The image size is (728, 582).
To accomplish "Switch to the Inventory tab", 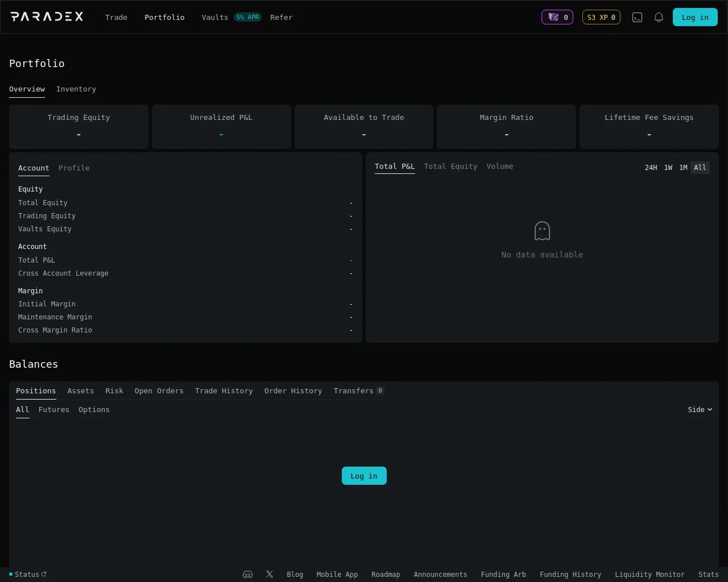I will coord(76,89).
